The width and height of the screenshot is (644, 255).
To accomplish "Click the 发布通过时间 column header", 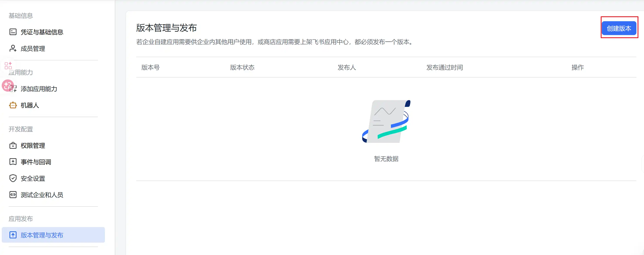I will click(x=444, y=67).
